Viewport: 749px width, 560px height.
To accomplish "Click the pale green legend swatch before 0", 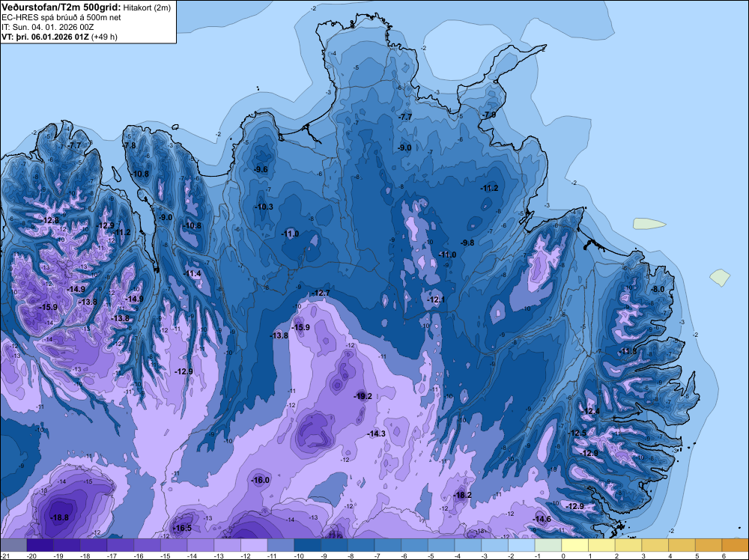I will (548, 545).
